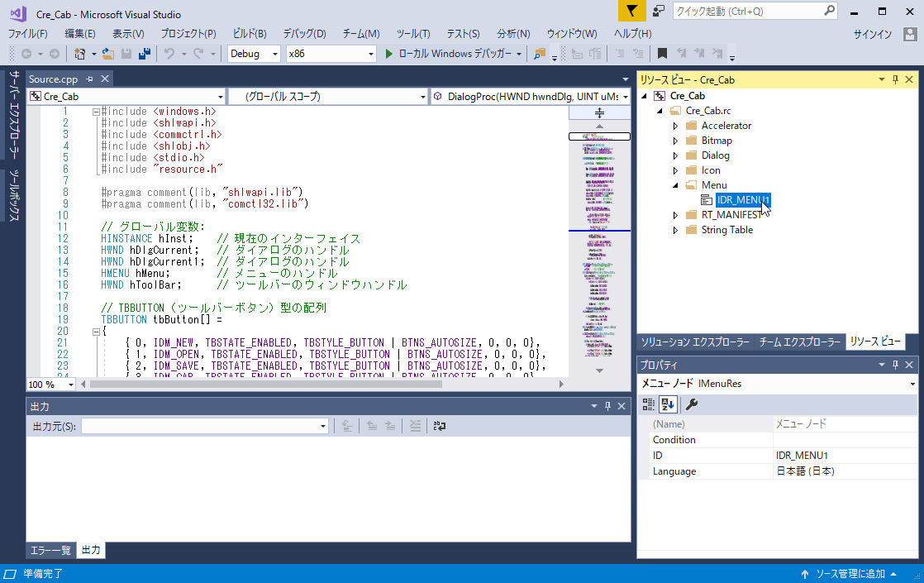Image resolution: width=924 pixels, height=583 pixels.
Task: Click the Open File folder icon
Action: click(x=108, y=54)
